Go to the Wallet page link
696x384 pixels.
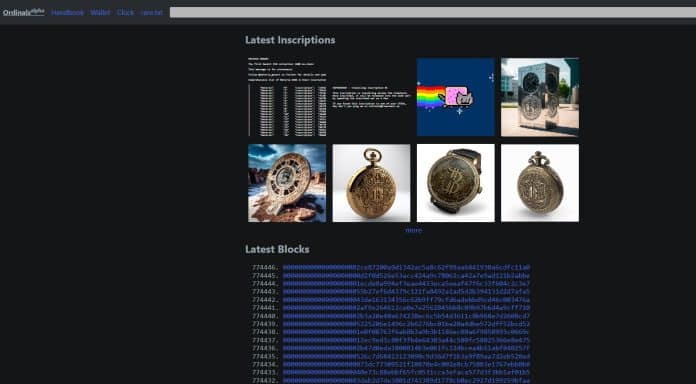click(x=100, y=12)
